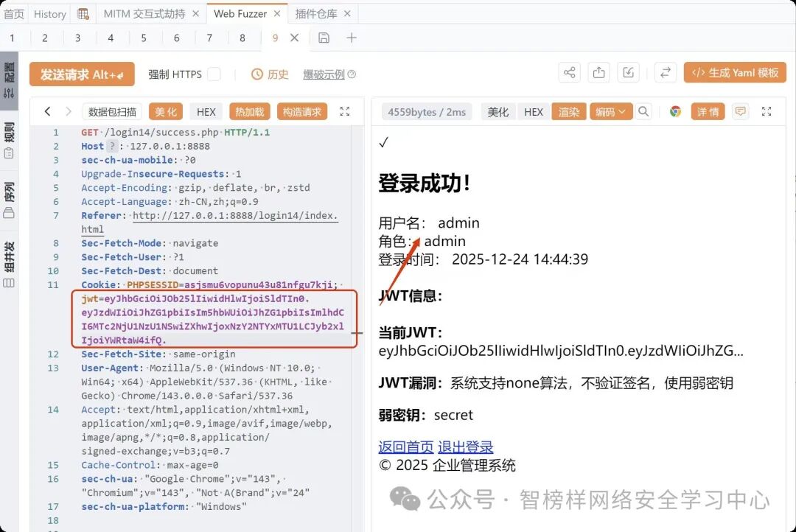The width and height of the screenshot is (796, 532).
Task: Click the save icon beside tab 9
Action: [324, 38]
